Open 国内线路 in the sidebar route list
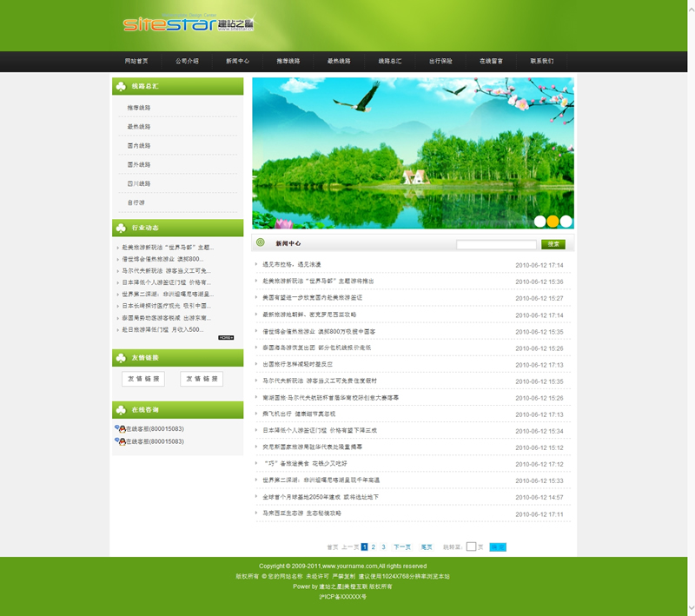Viewport: 695px width, 616px height. tap(139, 146)
